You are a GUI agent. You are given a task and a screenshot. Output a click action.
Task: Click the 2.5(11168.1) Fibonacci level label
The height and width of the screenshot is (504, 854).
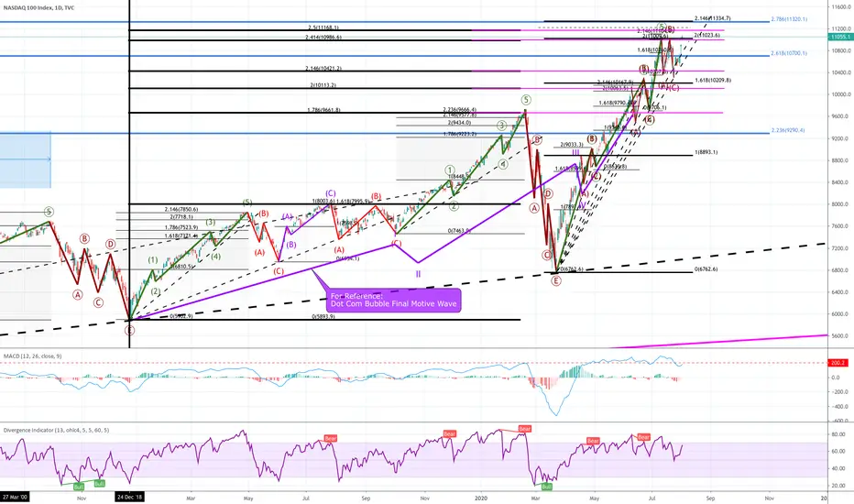point(323,27)
